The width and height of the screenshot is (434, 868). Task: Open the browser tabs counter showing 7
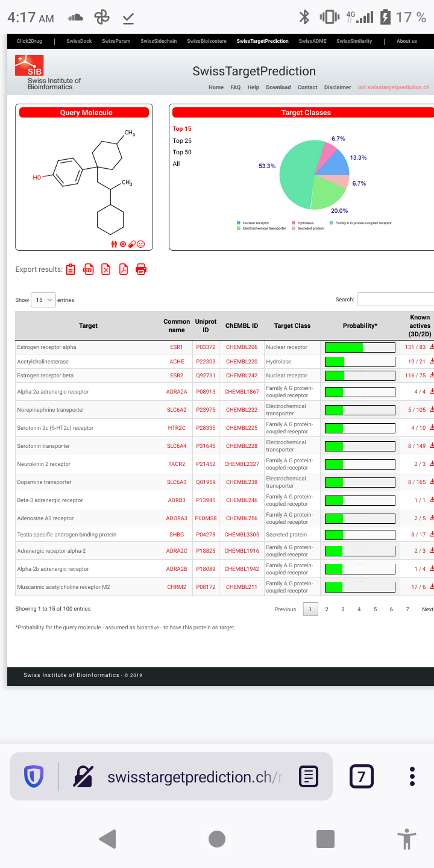[362, 776]
